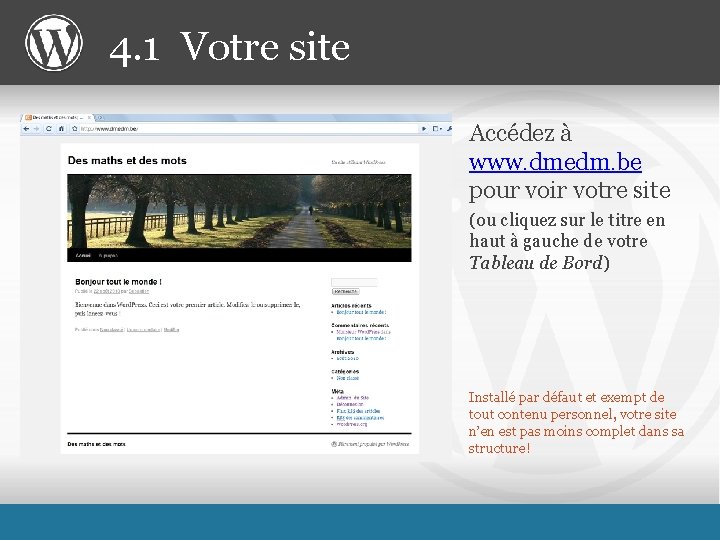Close the 'Des maths et des mots' tab
Viewport: 720px width, 540px height.
coord(90,118)
